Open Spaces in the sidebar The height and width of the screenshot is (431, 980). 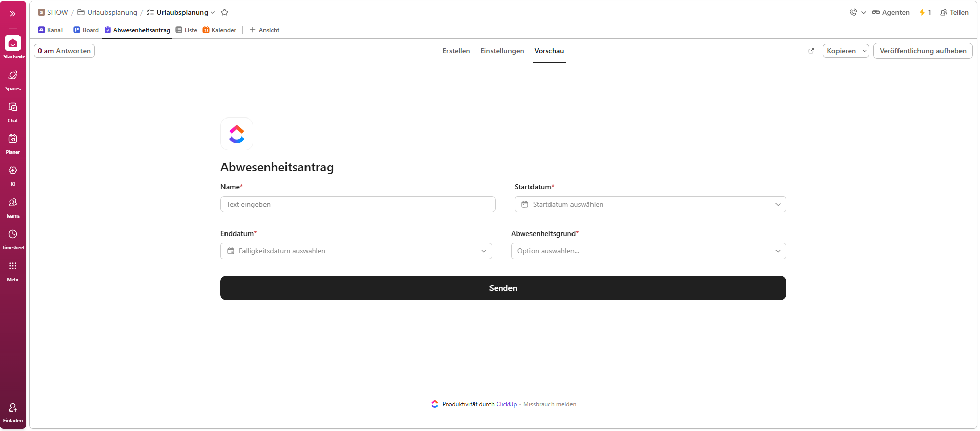[x=13, y=80]
